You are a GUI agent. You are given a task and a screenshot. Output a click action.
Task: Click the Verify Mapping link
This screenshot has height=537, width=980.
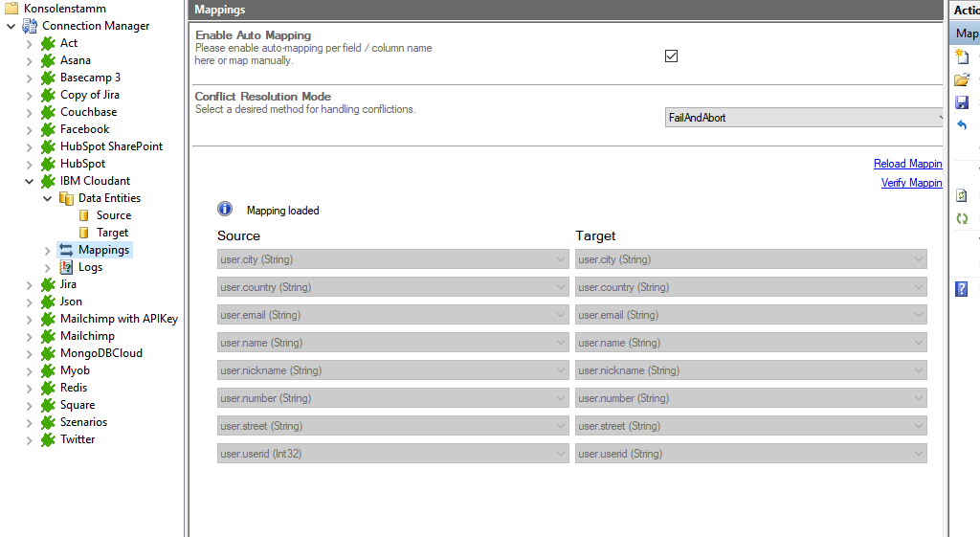coord(911,183)
